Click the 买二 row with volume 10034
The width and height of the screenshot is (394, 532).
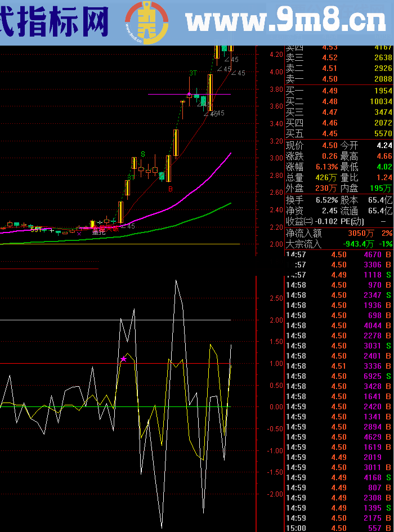point(339,101)
